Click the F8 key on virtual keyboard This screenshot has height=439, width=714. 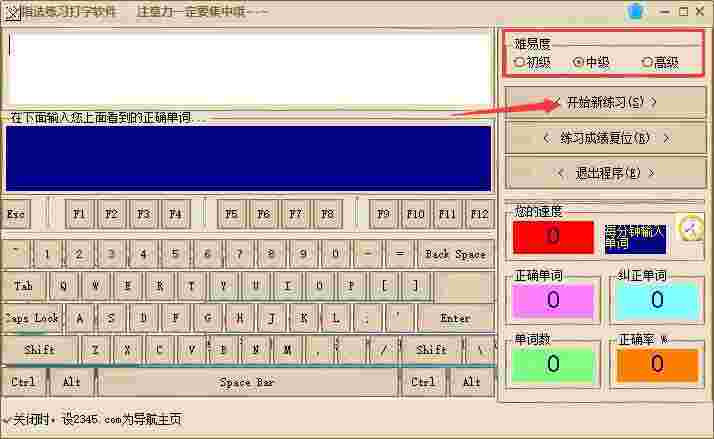pos(327,214)
